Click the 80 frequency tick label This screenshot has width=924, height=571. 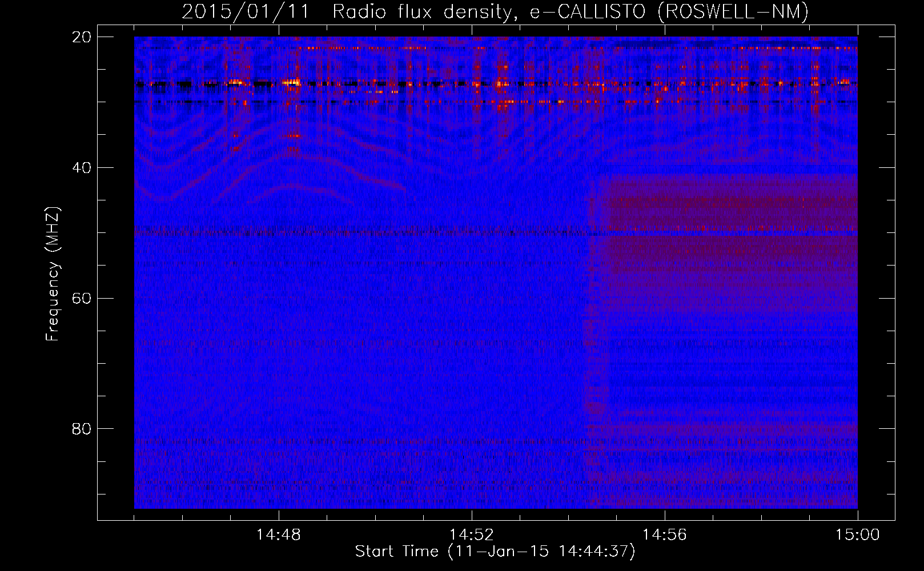(x=82, y=429)
